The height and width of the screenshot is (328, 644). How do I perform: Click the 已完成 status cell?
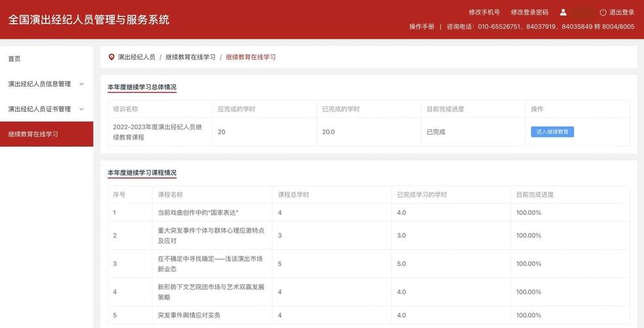click(436, 132)
